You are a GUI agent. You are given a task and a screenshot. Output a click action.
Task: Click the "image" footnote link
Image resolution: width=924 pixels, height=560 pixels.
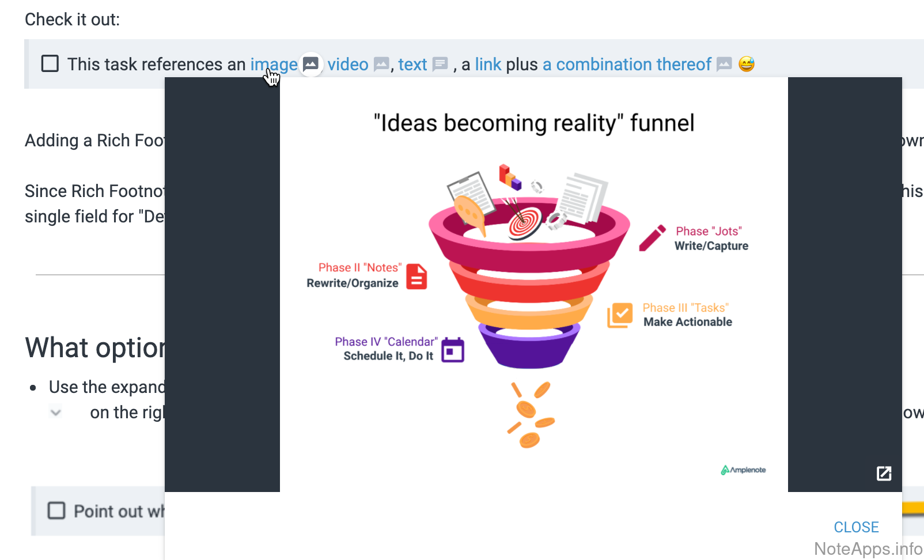274,64
